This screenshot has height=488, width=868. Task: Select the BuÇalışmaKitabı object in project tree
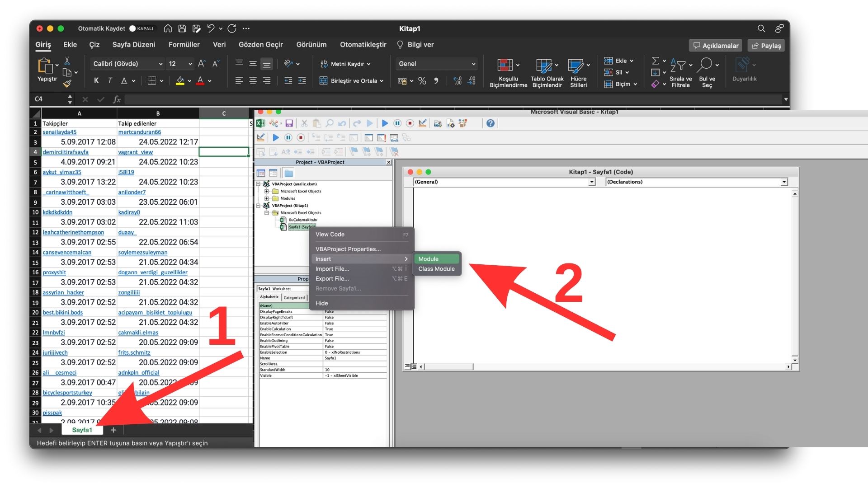[x=299, y=220]
